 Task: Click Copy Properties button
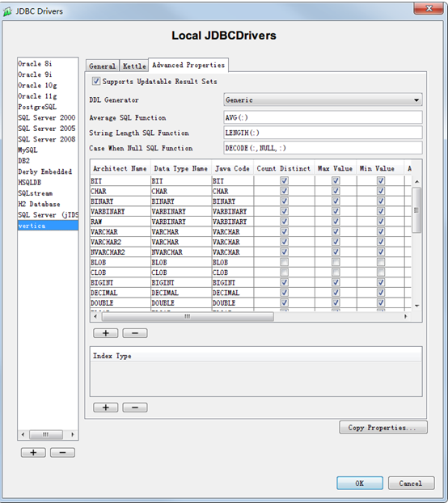pos(383,428)
